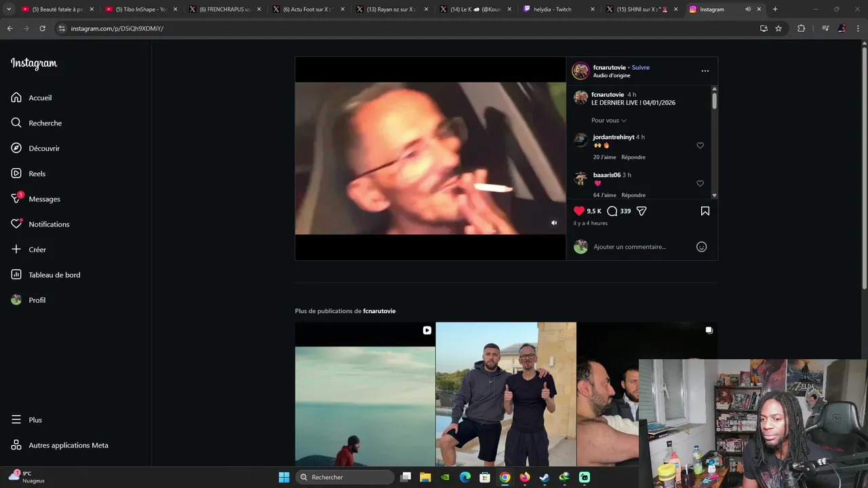Open browser extensions puzzle icon
Image resolution: width=868 pixels, height=488 pixels.
tap(801, 28)
